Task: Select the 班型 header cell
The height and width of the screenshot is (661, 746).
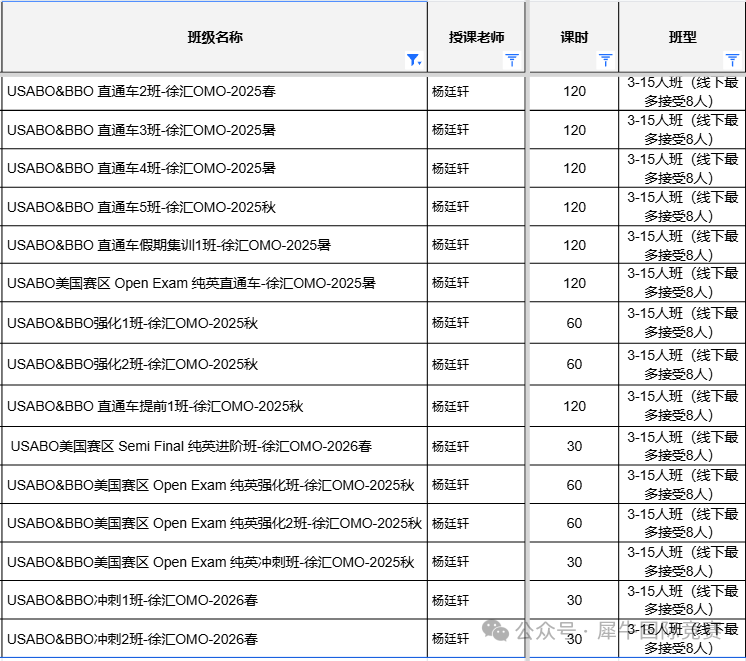Action: point(682,37)
